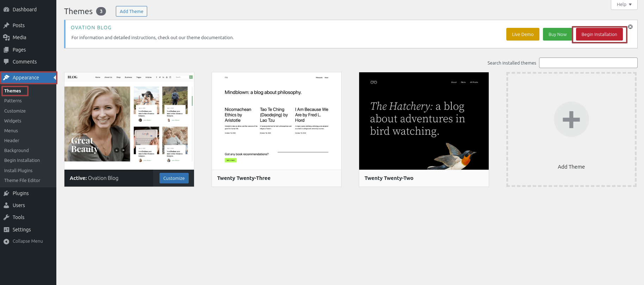This screenshot has height=285, width=644.
Task: Click the OVATION BLOG notice heading
Action: point(91,28)
